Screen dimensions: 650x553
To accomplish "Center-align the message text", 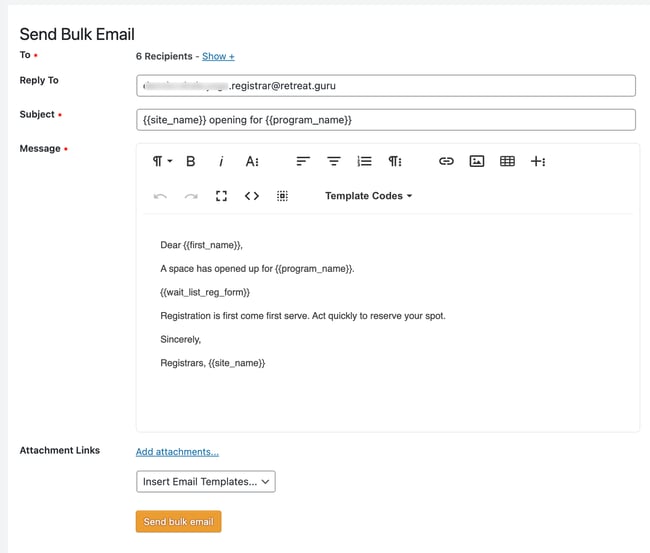I will coord(334,161).
